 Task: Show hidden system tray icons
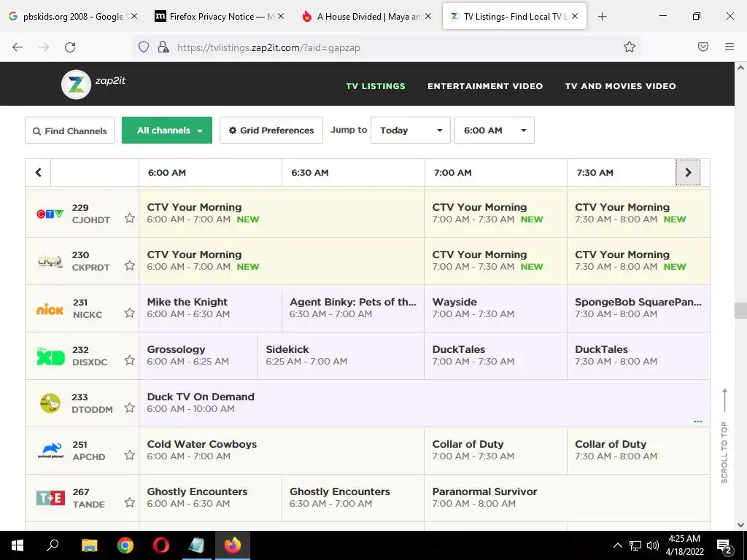[x=617, y=545]
